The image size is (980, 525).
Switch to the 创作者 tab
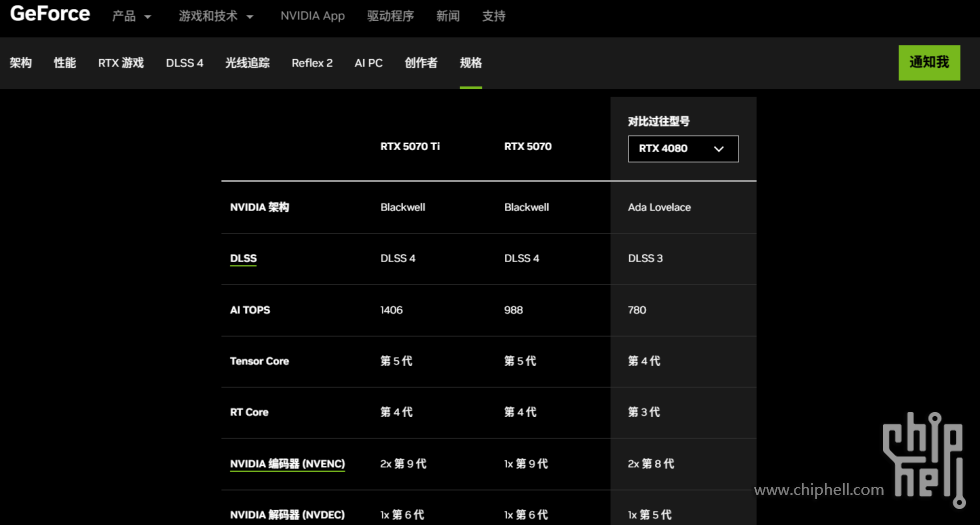(x=421, y=62)
